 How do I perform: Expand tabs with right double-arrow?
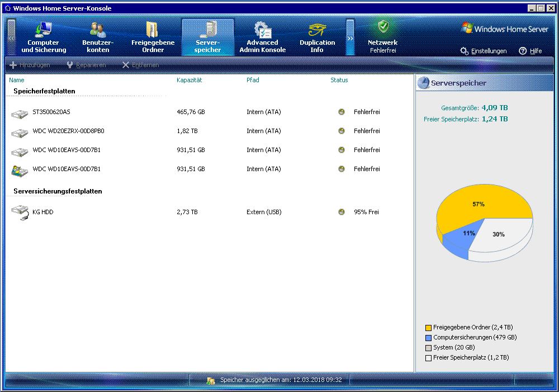pyautogui.click(x=350, y=38)
